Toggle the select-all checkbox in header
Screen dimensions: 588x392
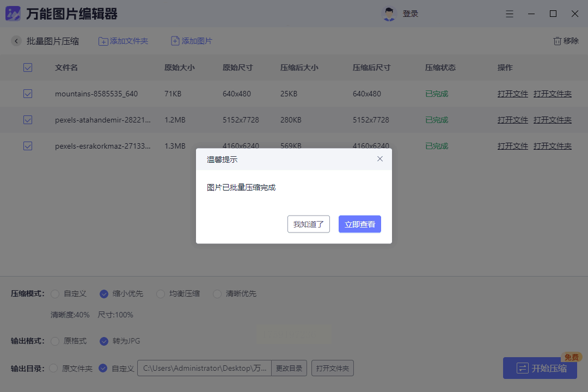pyautogui.click(x=28, y=68)
